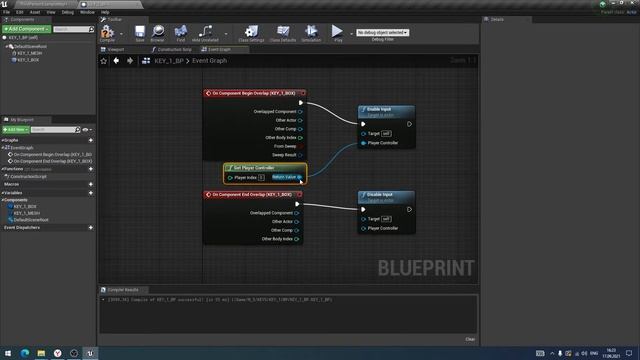Open the debug object selection dropdown
Screen dimensions: 640x360
[x=382, y=32]
